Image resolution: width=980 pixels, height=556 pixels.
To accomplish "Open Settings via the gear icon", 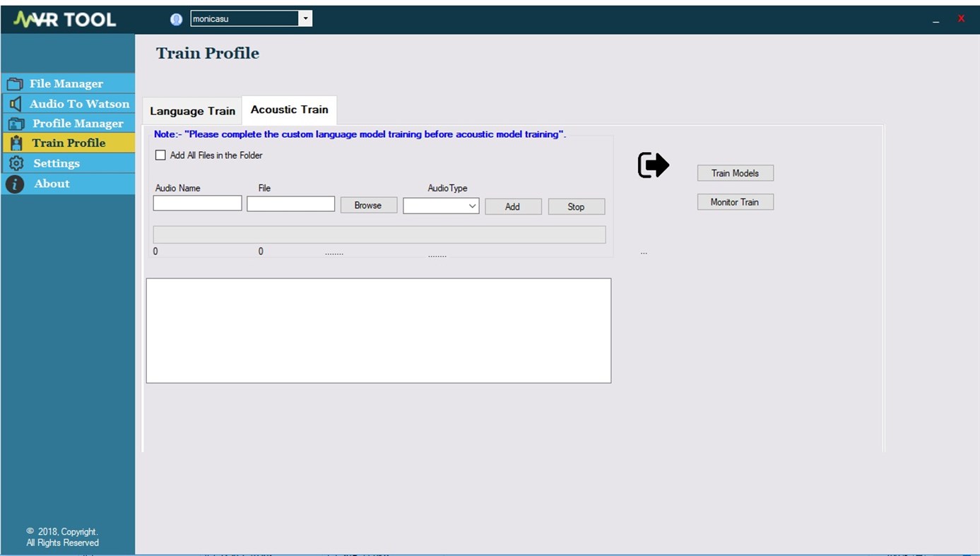I will tap(15, 163).
